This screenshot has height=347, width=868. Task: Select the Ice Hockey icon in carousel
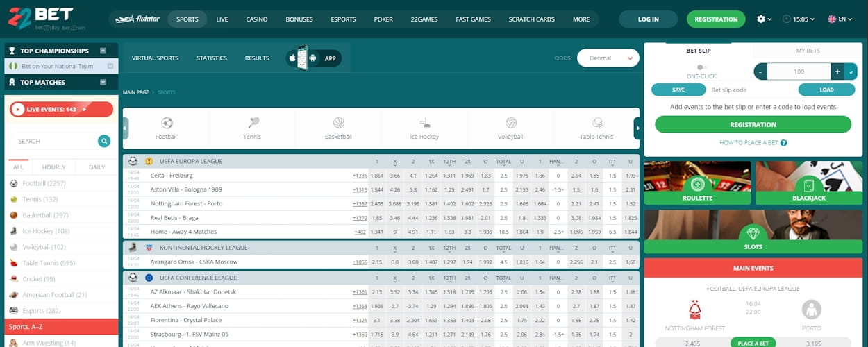point(425,123)
